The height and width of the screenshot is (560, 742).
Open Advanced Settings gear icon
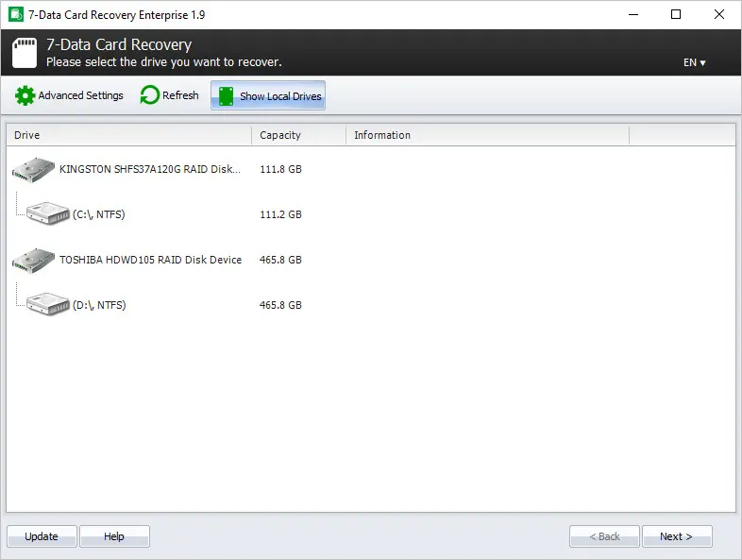[x=25, y=95]
